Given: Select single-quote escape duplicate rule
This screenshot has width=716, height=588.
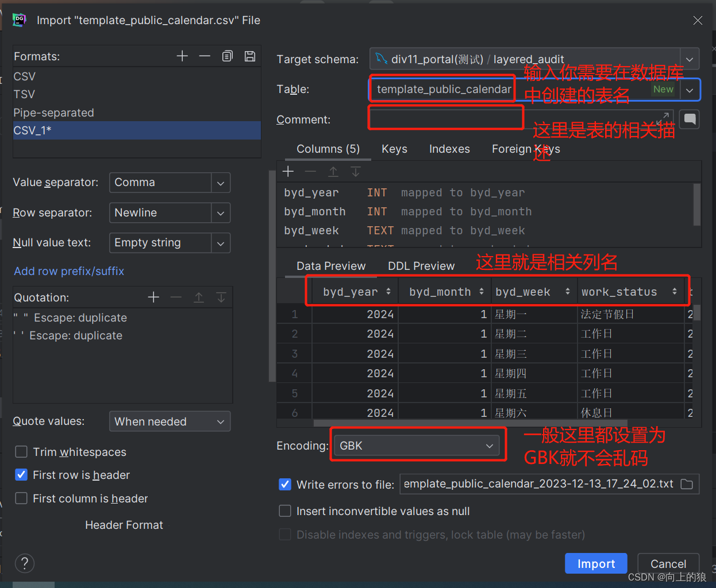Looking at the screenshot, I should pyautogui.click(x=123, y=335).
